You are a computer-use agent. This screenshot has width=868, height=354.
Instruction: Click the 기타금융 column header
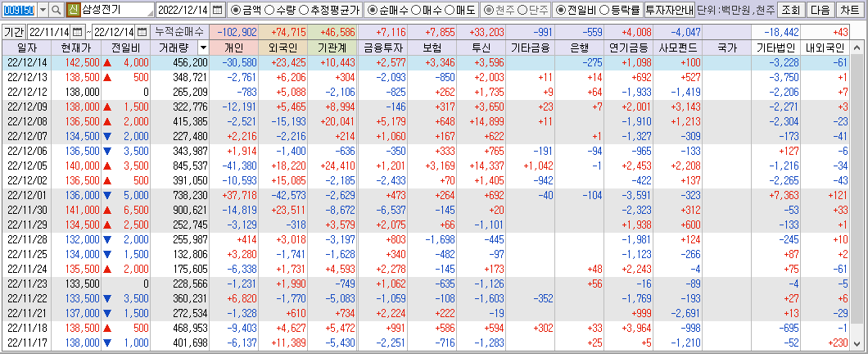[x=531, y=48]
